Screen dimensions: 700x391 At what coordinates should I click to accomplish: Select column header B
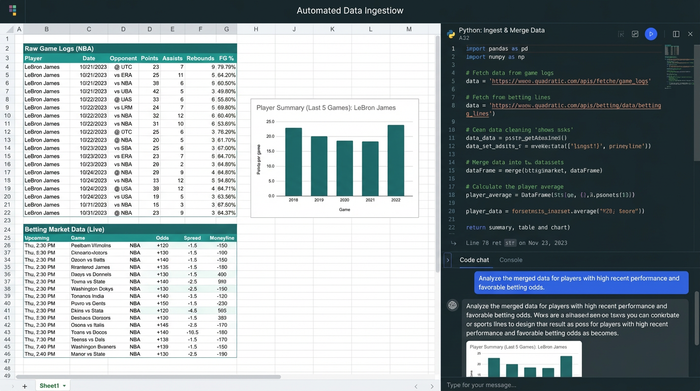46,29
